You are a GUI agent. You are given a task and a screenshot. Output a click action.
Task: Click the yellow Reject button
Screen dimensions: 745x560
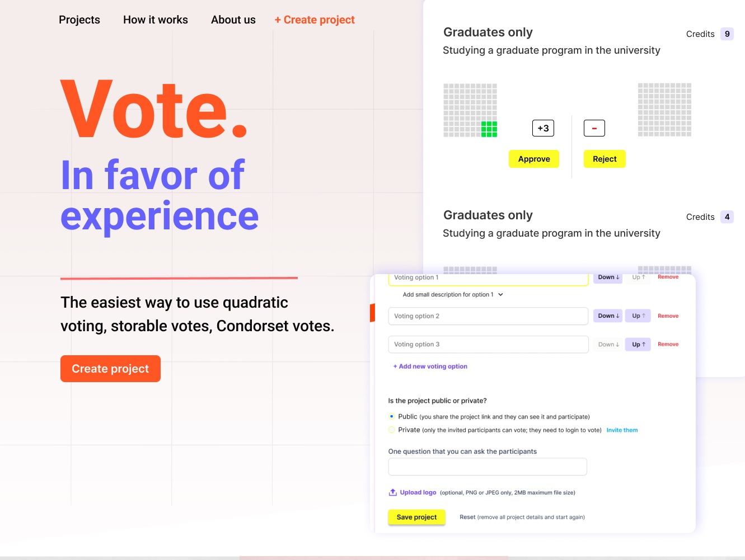click(x=605, y=159)
